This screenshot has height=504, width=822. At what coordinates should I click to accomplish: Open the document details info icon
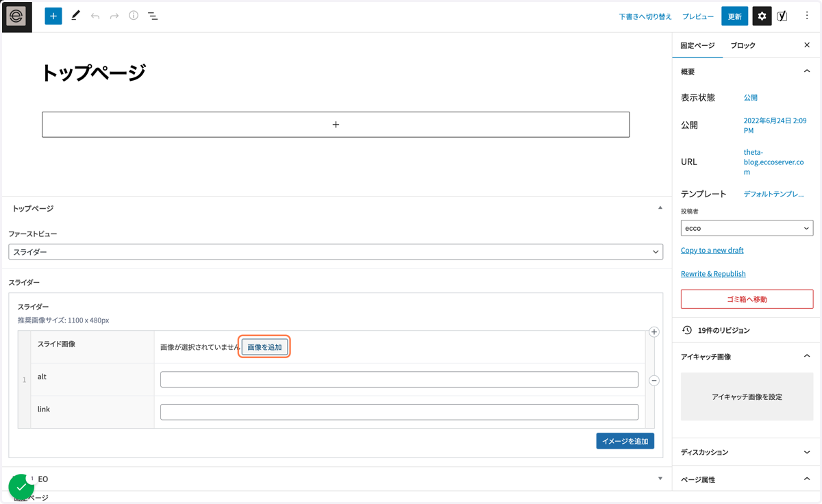tap(134, 15)
